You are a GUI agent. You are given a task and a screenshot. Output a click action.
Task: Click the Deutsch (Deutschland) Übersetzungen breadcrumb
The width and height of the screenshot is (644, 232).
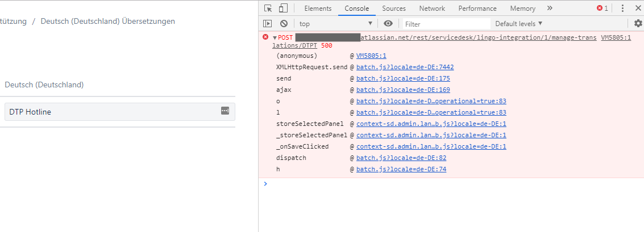coord(107,22)
